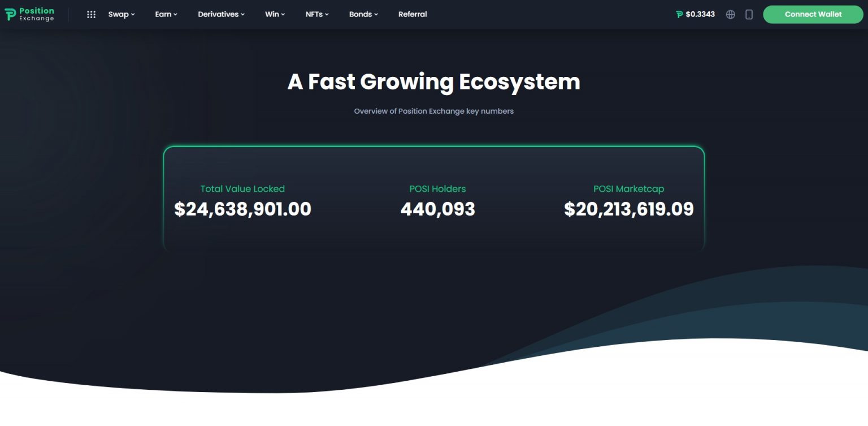Open the Win dropdown menu
868x426 pixels.
(x=272, y=14)
